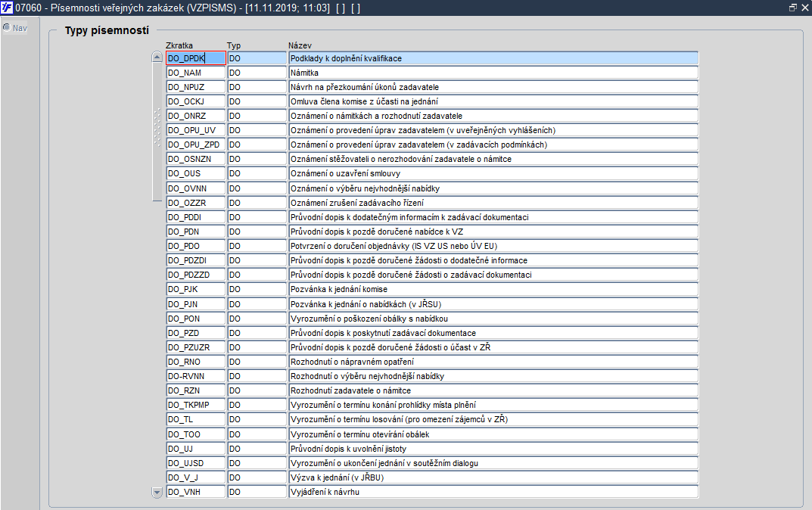
Task: Select the DO_OCKJ Zkratka field
Action: [x=196, y=101]
